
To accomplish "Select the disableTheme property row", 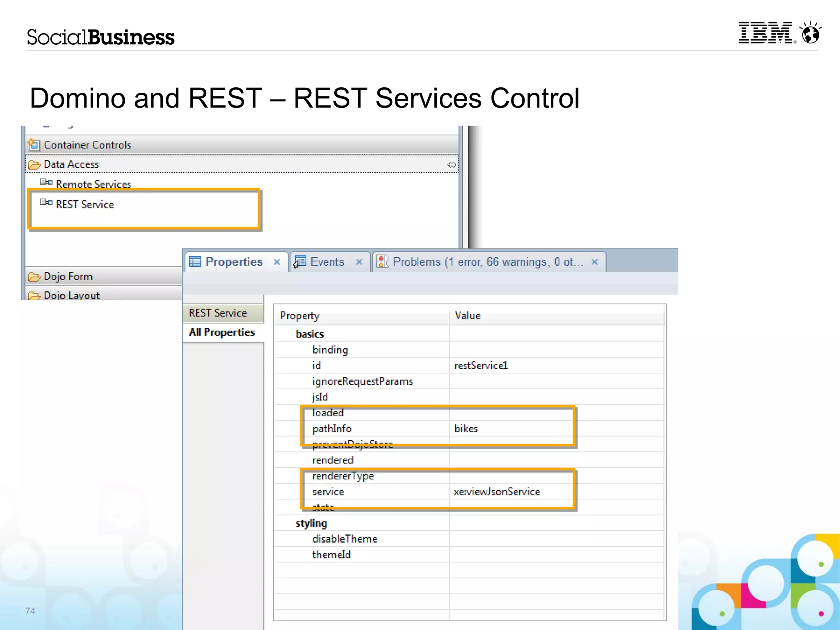I will point(469,539).
